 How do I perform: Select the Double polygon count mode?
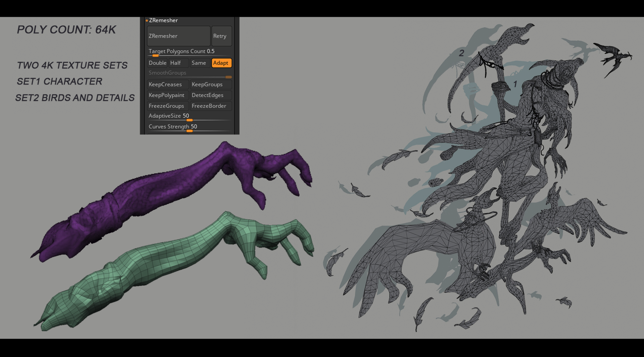coord(157,63)
